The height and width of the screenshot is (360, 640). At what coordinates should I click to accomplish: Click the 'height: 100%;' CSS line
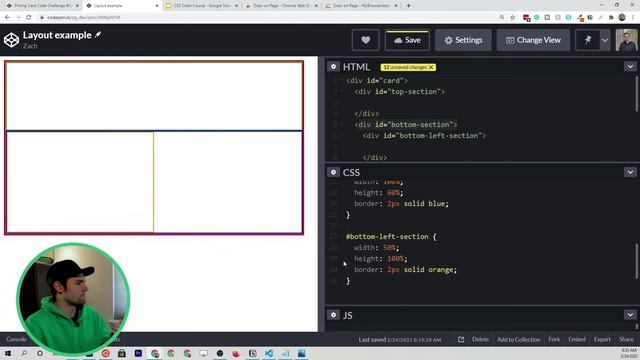(x=380, y=259)
